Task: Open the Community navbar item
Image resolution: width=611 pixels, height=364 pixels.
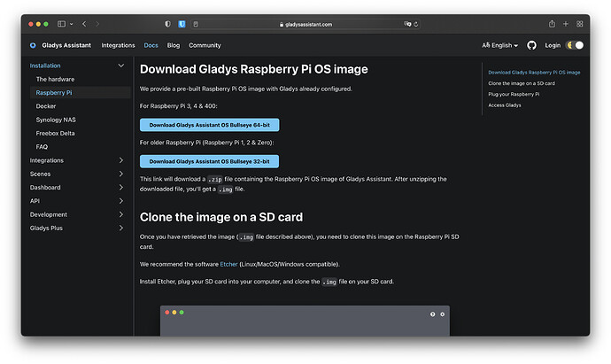Action: pyautogui.click(x=205, y=45)
